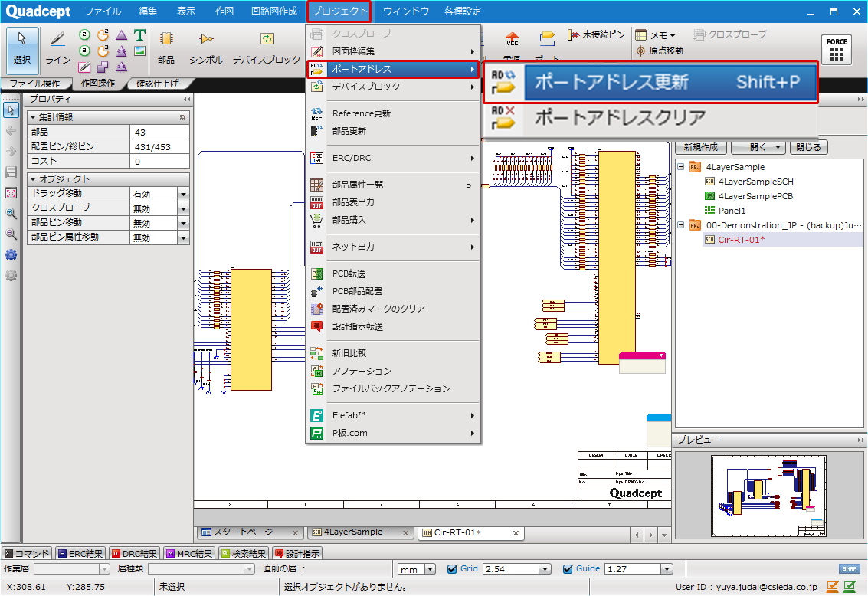Select PCB転送 menu item

click(392, 273)
